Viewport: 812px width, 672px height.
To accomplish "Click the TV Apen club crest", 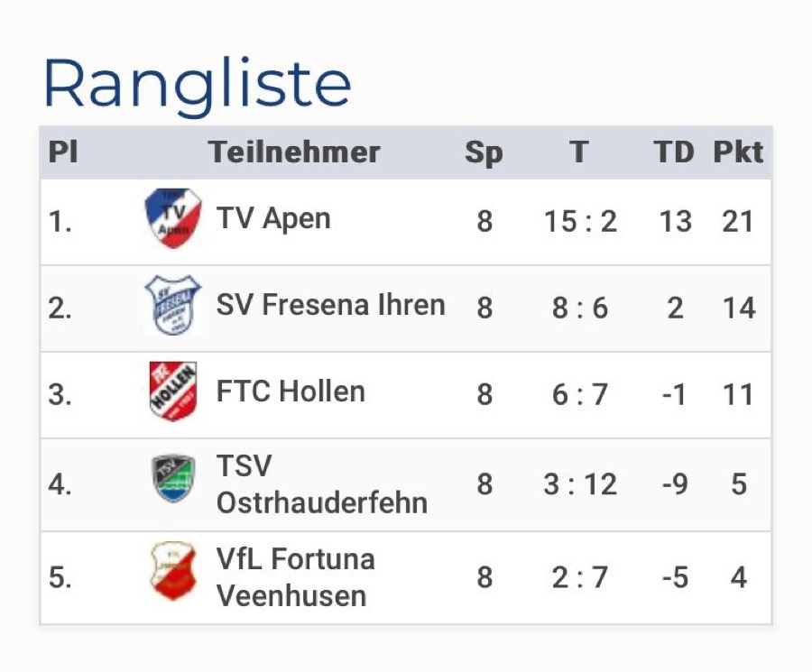I will (173, 218).
